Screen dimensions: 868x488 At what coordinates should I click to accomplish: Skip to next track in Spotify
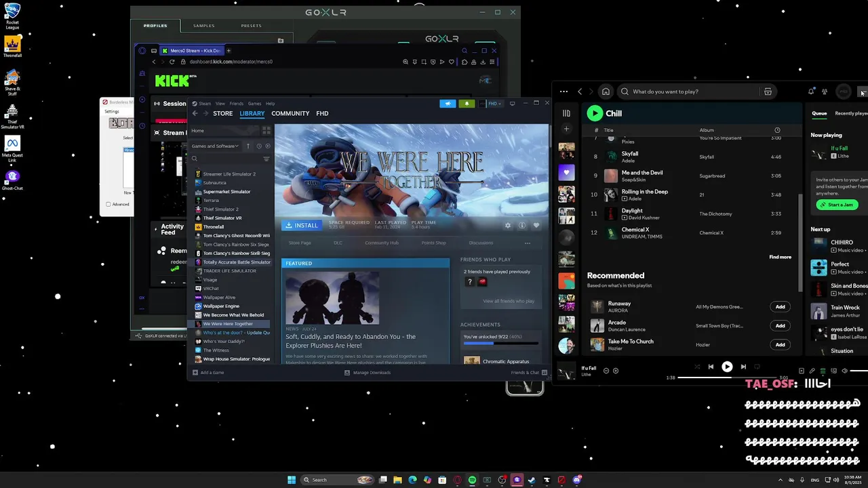(x=743, y=367)
